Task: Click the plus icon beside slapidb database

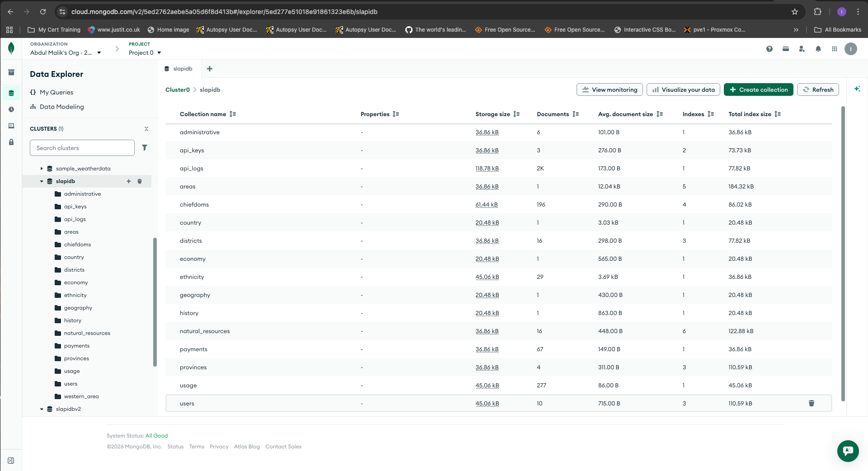Action: [x=129, y=181]
